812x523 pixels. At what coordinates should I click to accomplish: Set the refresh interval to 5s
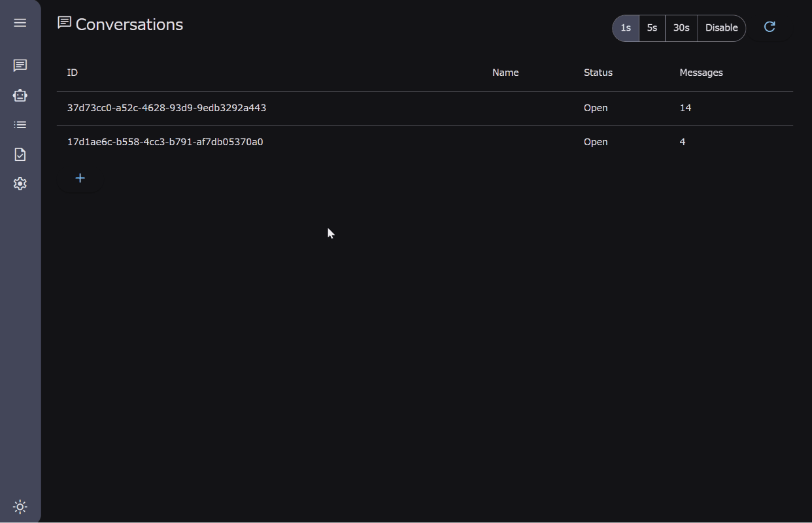[x=652, y=28]
